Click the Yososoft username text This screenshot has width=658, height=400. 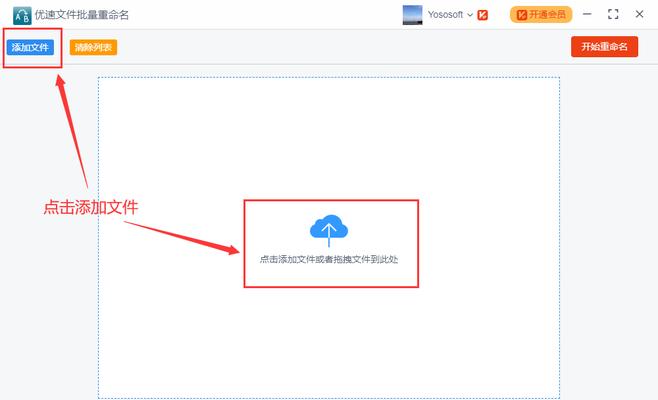point(445,15)
